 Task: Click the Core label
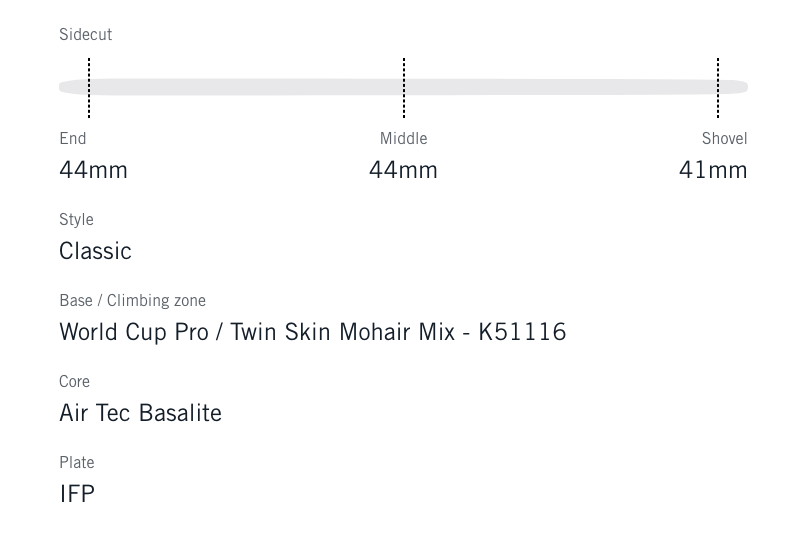[74, 382]
